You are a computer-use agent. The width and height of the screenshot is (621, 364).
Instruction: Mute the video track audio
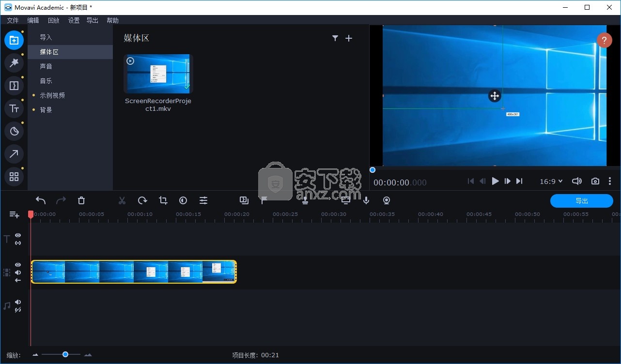pyautogui.click(x=18, y=273)
